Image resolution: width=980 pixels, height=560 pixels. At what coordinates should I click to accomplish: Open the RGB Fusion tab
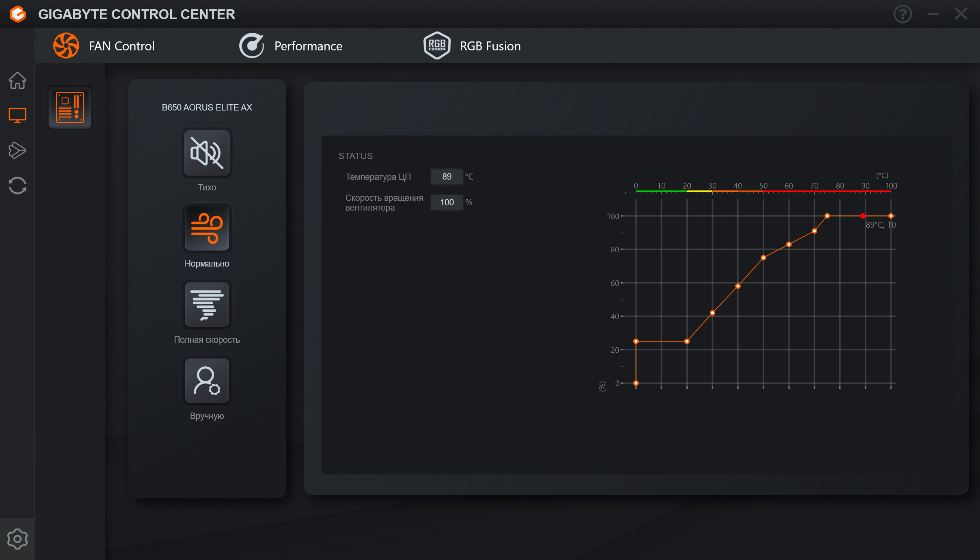coord(472,46)
